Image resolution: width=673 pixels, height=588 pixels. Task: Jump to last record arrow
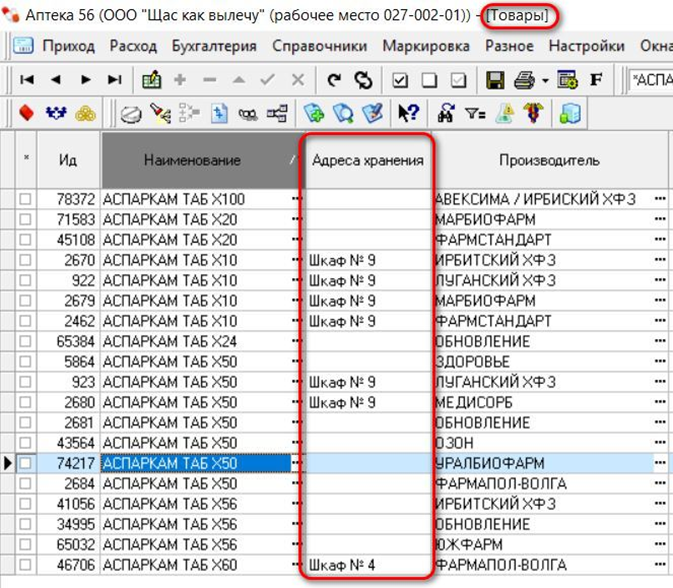(x=115, y=80)
